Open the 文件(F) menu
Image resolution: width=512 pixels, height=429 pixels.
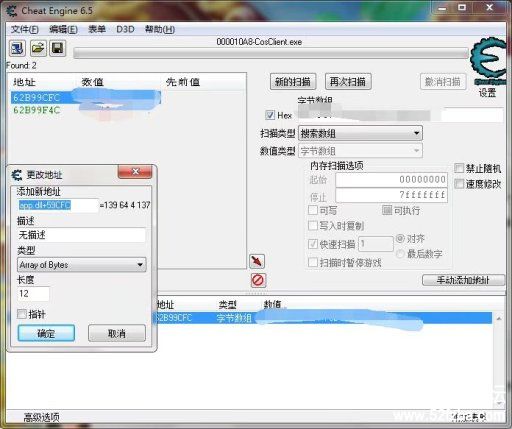(25, 29)
